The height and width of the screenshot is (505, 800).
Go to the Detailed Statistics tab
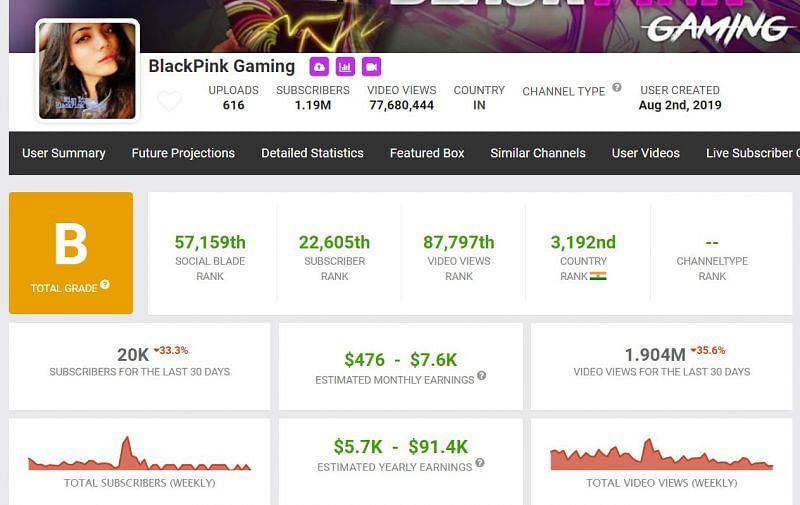click(312, 153)
